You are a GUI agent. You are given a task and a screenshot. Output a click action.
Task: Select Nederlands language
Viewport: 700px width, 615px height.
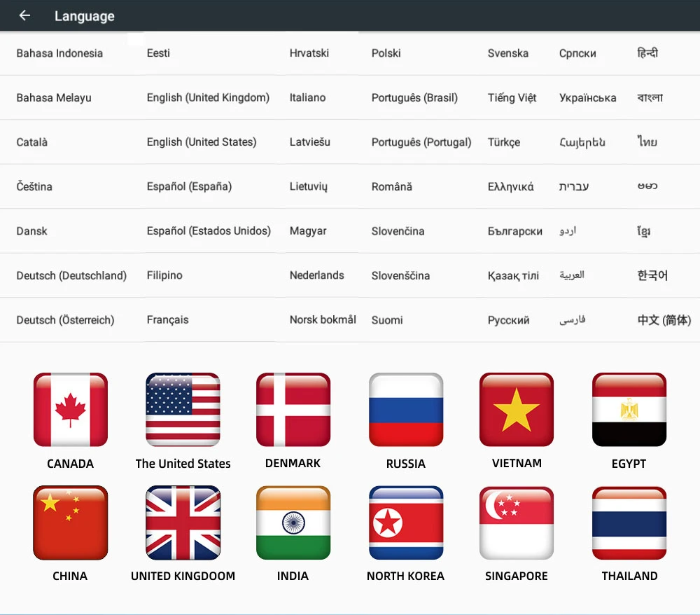tap(316, 275)
